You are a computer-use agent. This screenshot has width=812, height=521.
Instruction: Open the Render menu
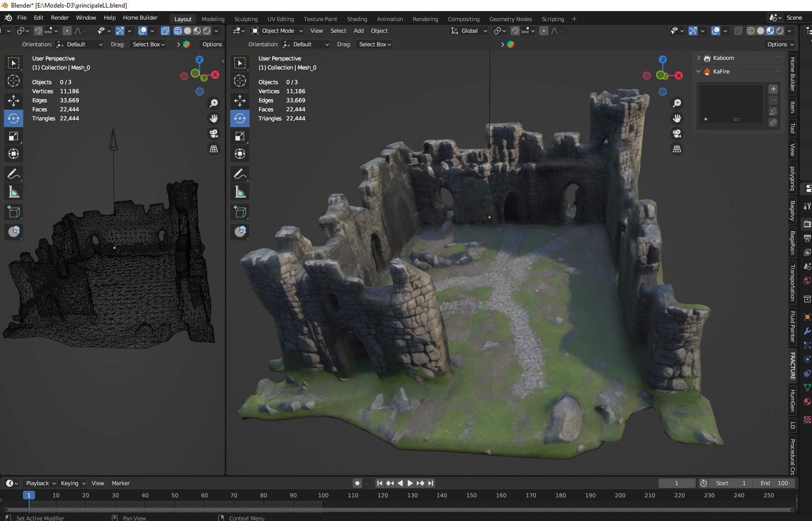tap(59, 18)
